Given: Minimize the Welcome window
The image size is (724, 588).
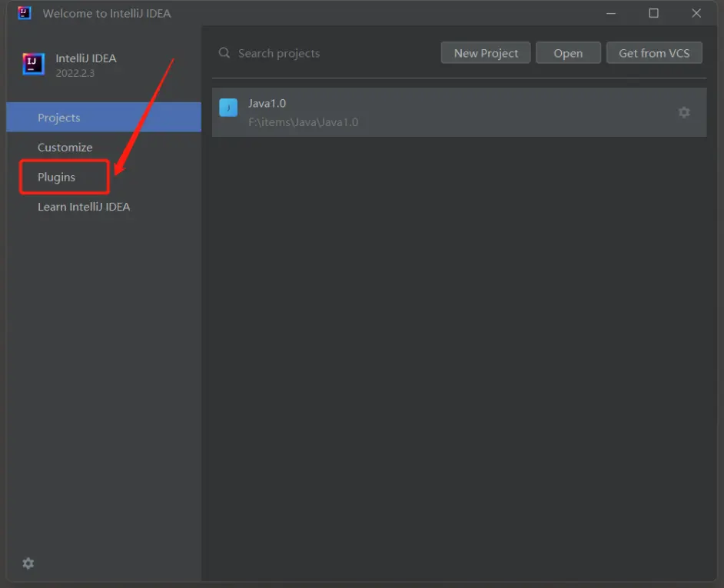Looking at the screenshot, I should (x=611, y=13).
